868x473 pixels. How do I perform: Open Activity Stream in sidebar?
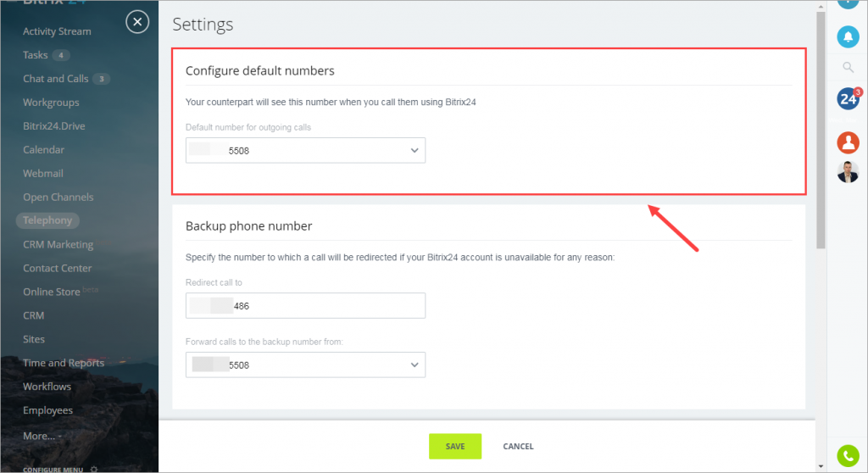pyautogui.click(x=57, y=31)
